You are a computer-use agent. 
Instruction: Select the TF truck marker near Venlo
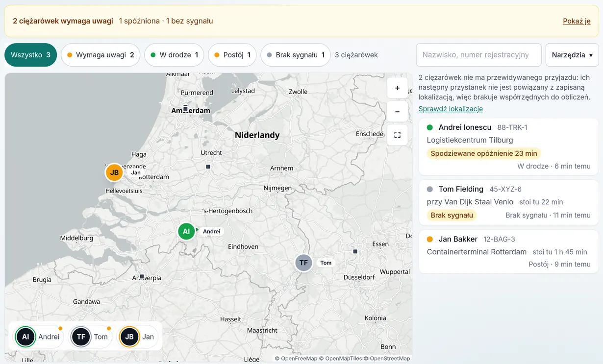tap(303, 263)
